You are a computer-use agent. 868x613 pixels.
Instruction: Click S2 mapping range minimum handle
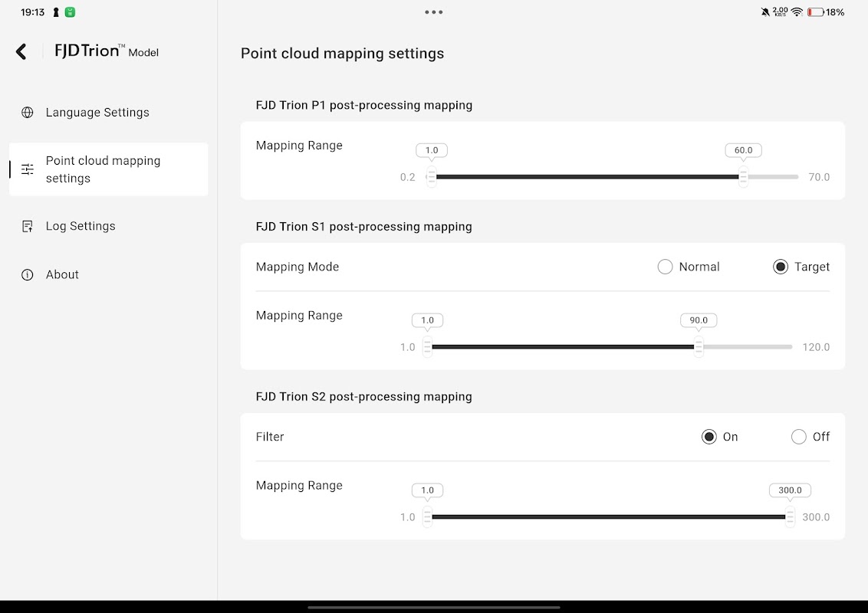[x=427, y=517]
